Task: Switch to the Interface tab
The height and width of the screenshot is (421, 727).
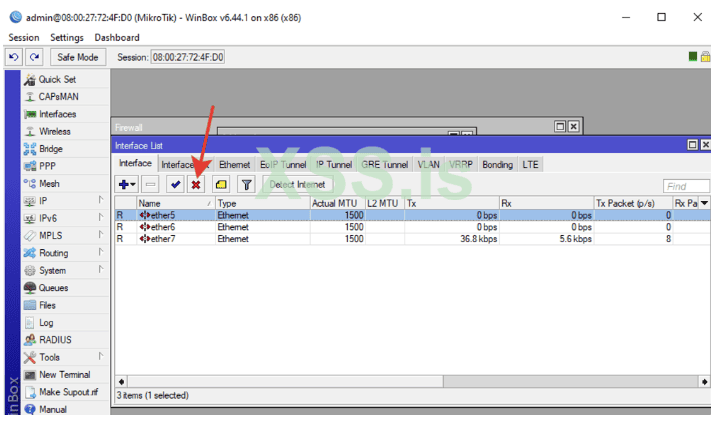Action: click(135, 163)
